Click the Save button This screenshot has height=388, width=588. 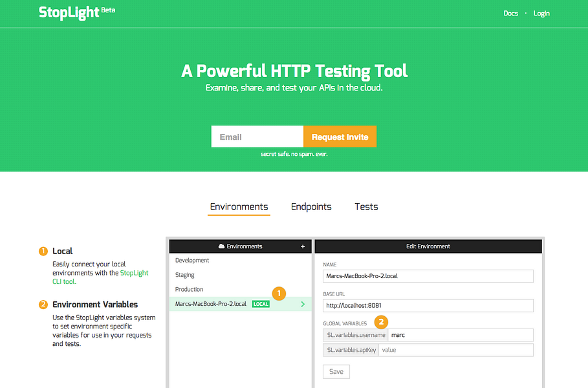pos(336,371)
